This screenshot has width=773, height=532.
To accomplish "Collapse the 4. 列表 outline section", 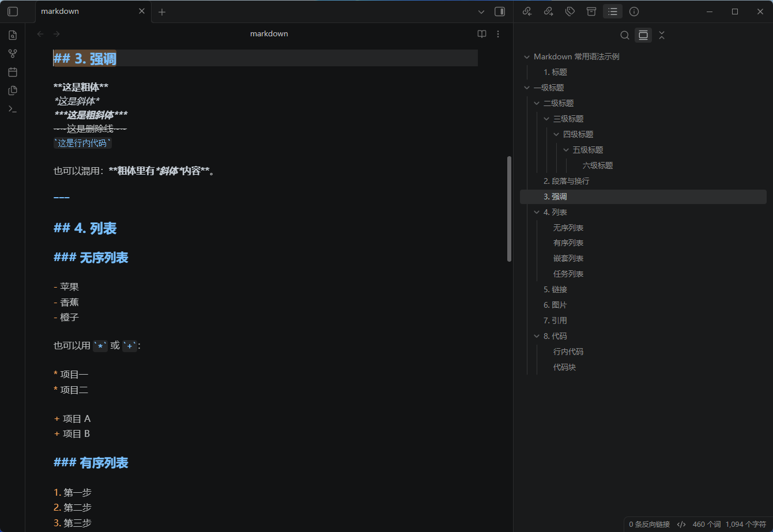I will coord(537,212).
